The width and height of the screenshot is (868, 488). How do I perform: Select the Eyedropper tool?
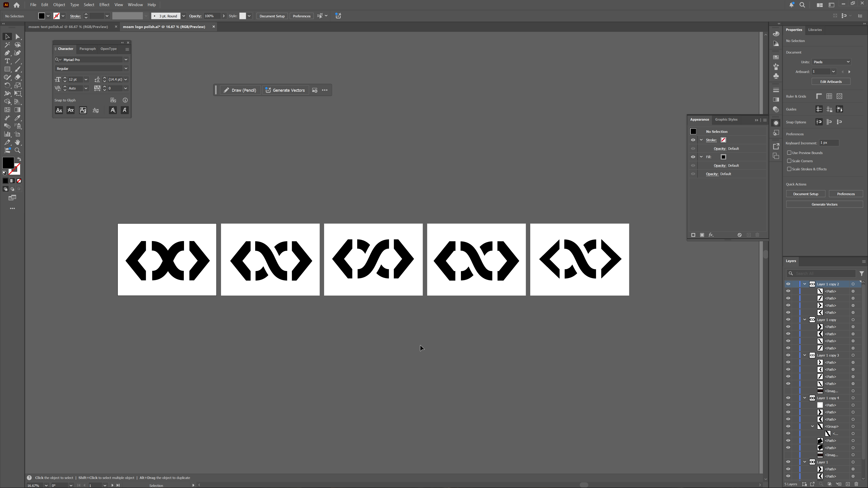pyautogui.click(x=18, y=118)
